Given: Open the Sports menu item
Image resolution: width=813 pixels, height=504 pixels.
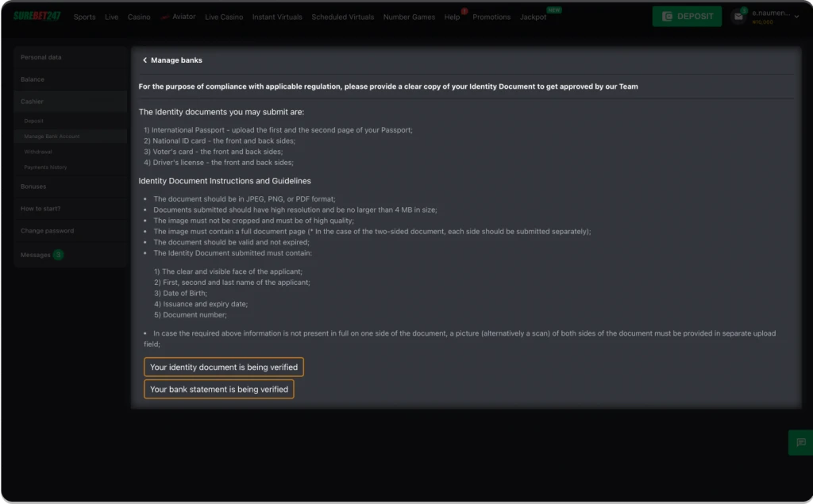Looking at the screenshot, I should click(x=84, y=17).
